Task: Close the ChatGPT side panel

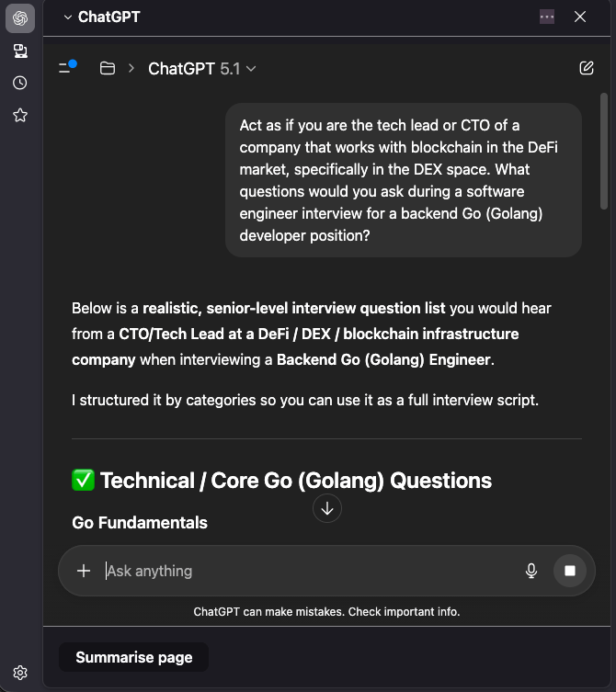Action: tap(580, 17)
